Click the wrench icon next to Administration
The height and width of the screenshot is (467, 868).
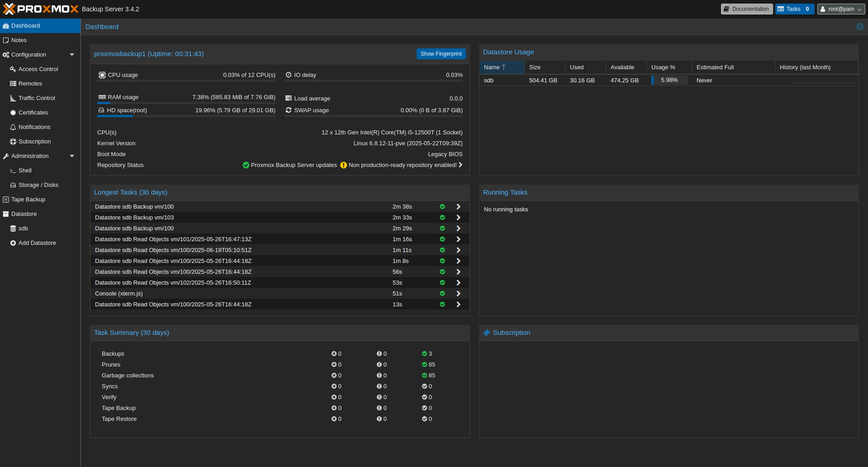[6, 156]
